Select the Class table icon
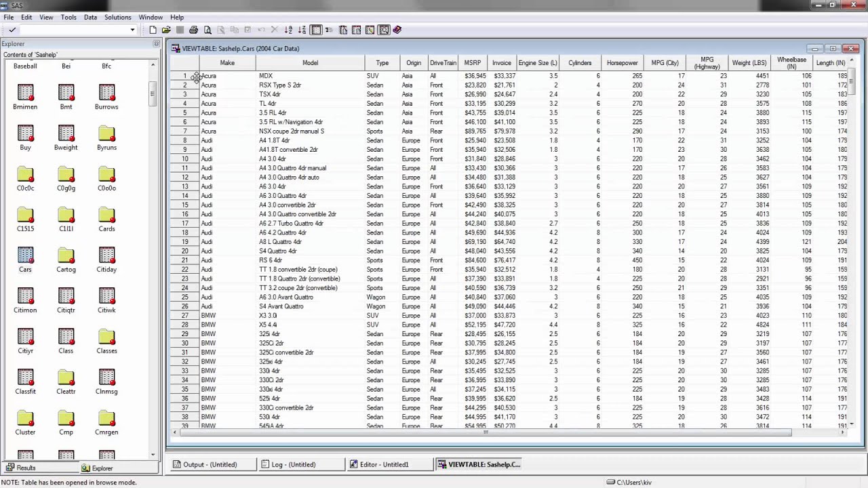This screenshot has width=868, height=488. coord(66,337)
